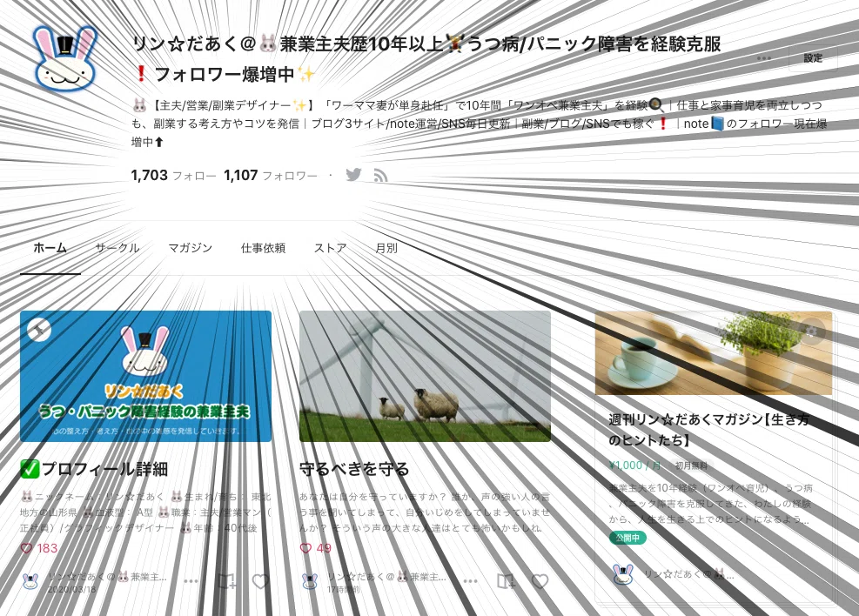Screen dimensions: 859x616
Task: Select the ホーム tab
Action: tap(50, 248)
